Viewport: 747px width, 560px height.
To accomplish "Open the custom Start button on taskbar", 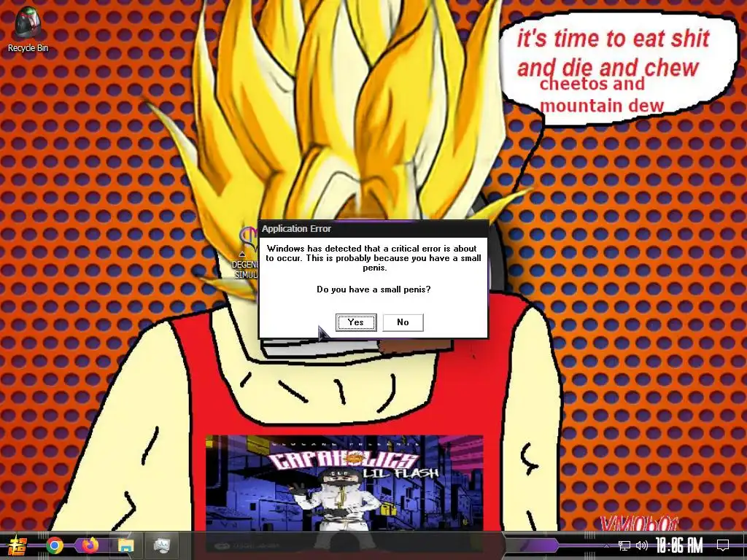I will click(x=18, y=545).
